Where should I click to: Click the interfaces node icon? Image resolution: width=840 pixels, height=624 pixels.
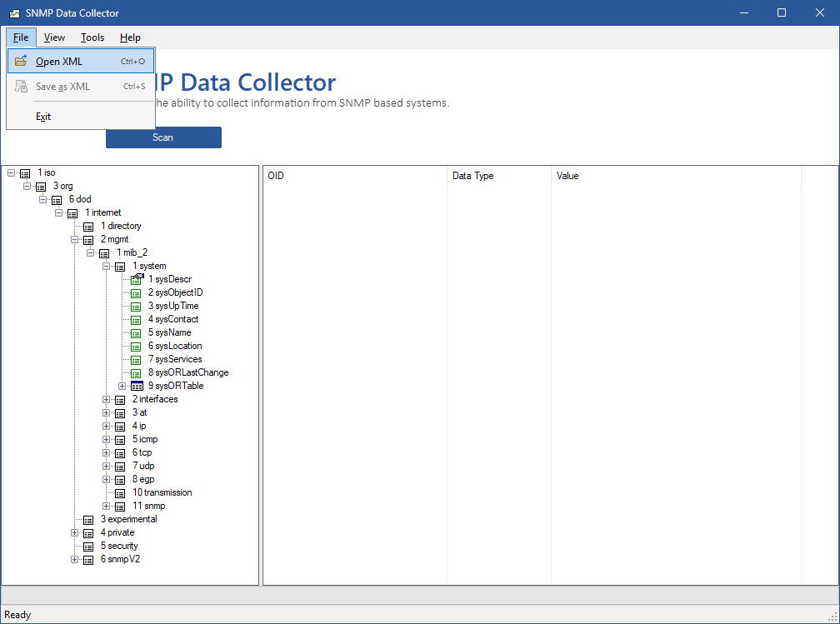click(120, 399)
